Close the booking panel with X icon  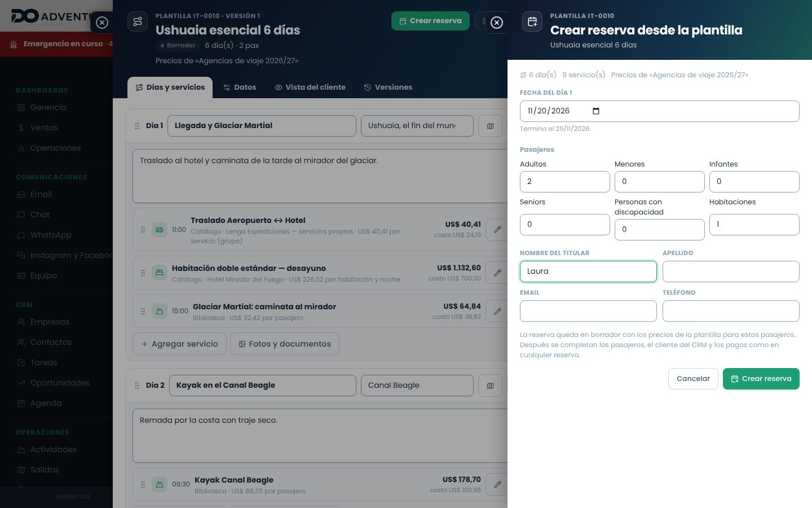497,23
